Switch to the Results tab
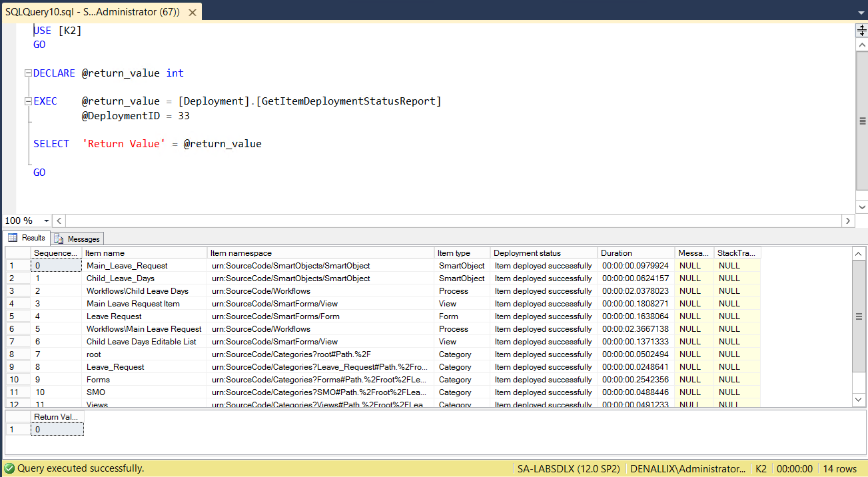 click(x=27, y=238)
